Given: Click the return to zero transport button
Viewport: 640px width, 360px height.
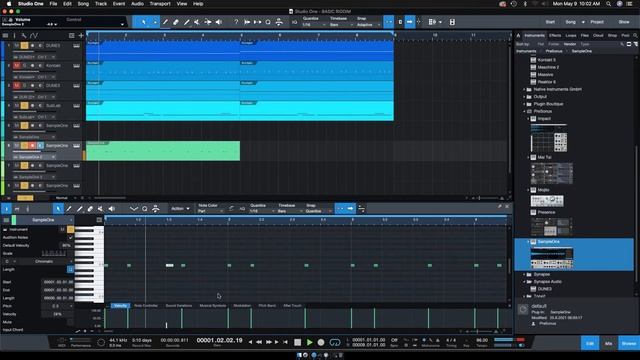Looking at the screenshot, I should (x=285, y=342).
